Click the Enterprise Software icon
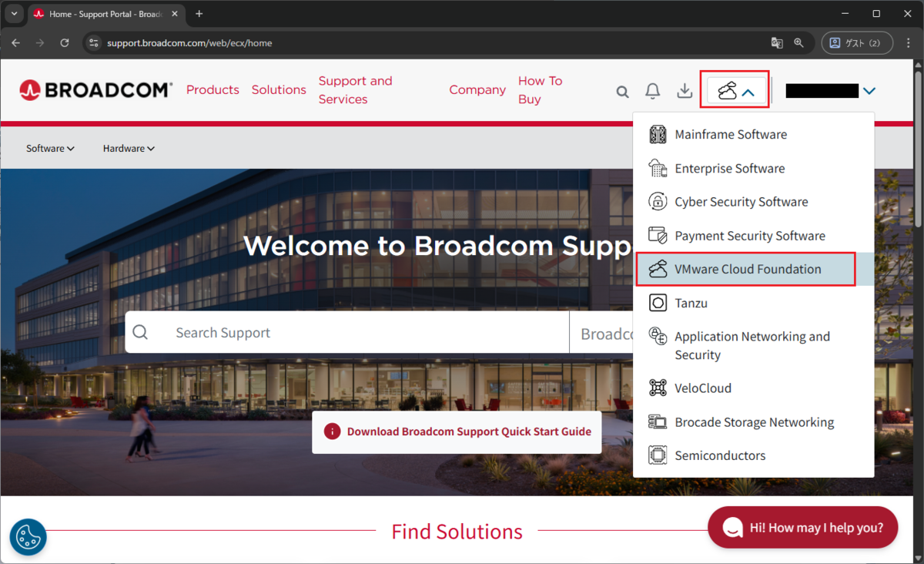 (x=658, y=168)
